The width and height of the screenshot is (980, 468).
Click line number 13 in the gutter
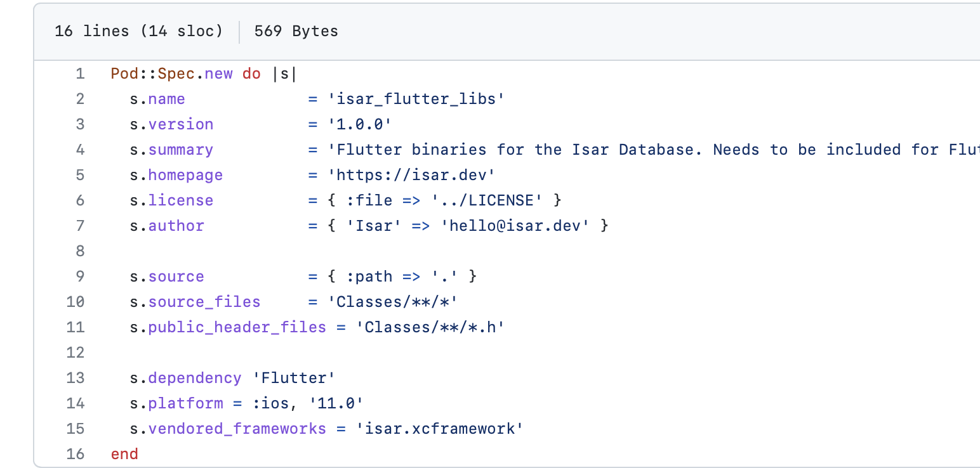coord(76,378)
